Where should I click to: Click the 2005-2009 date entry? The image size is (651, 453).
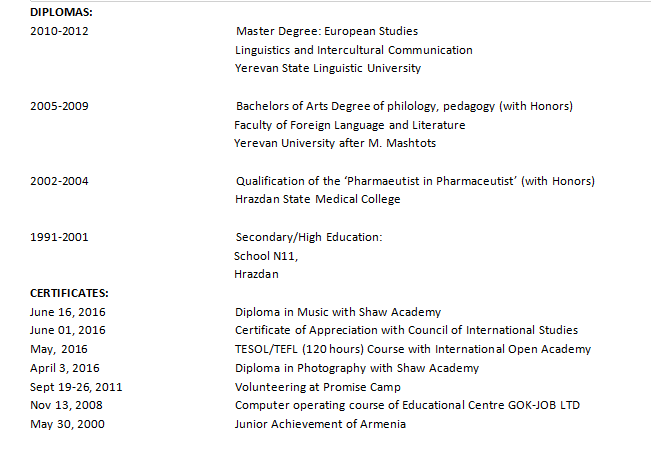tap(59, 106)
